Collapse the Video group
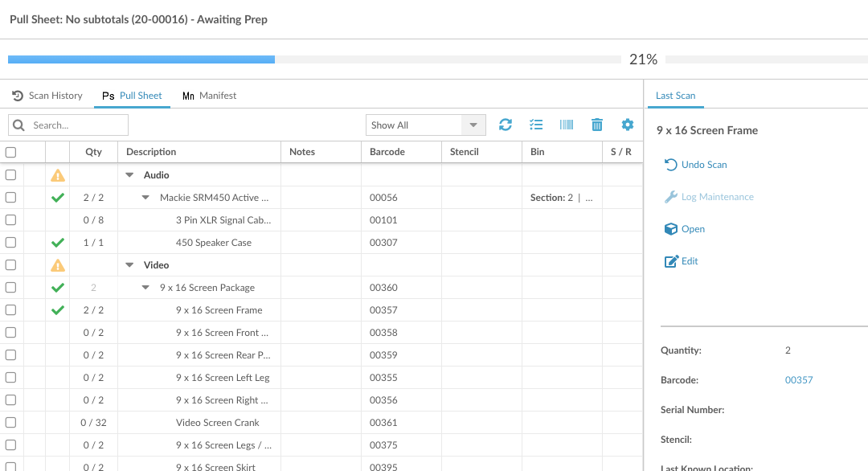This screenshot has width=868, height=471. tap(129, 265)
